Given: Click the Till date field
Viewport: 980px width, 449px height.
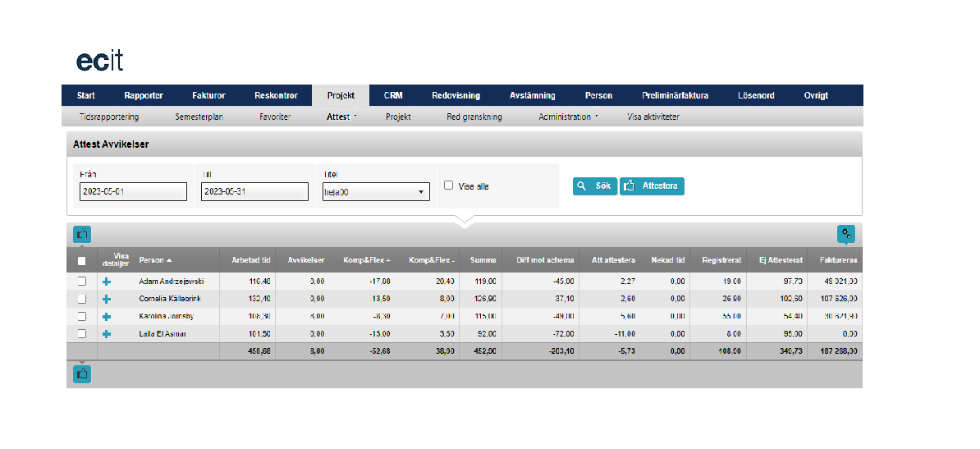Looking at the screenshot, I should pos(255,192).
